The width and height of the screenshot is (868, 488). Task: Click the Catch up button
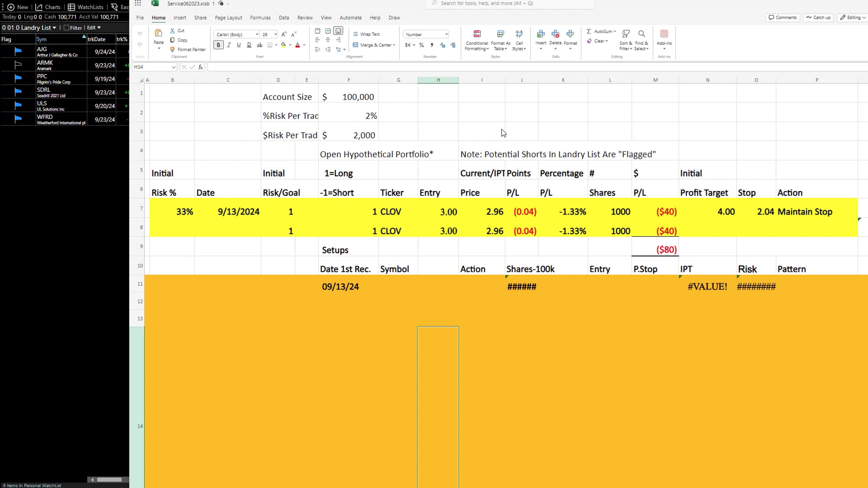pos(818,17)
